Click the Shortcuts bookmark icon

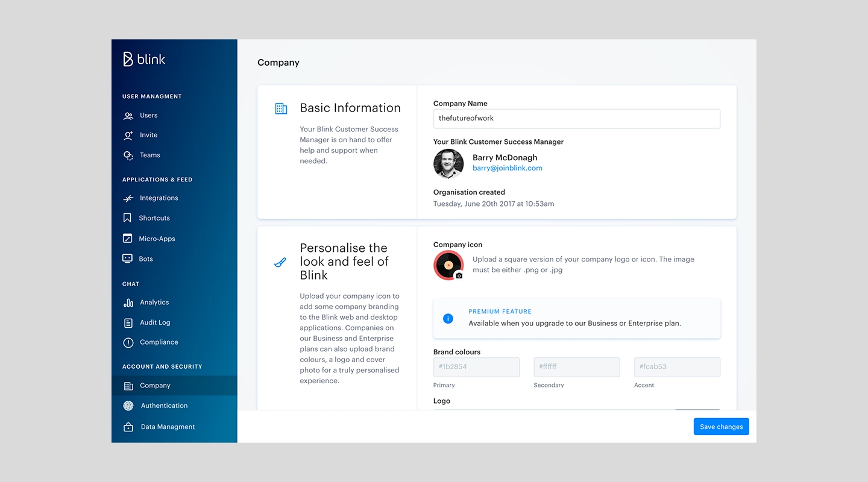coord(127,218)
